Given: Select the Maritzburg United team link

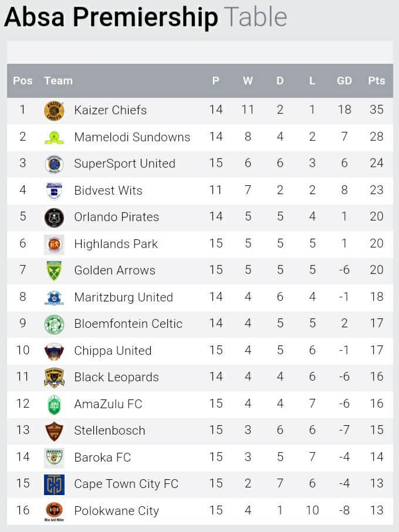Looking at the screenshot, I should [x=123, y=297].
